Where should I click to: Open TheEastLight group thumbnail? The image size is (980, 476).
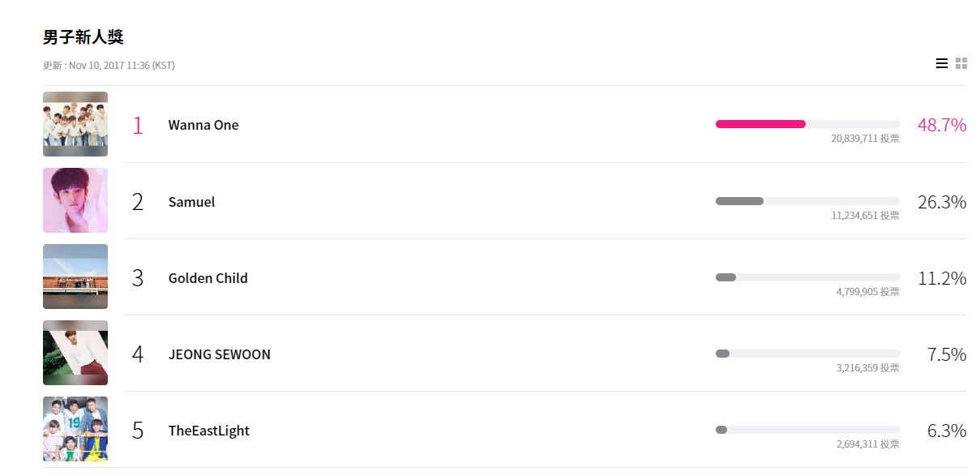click(x=75, y=429)
